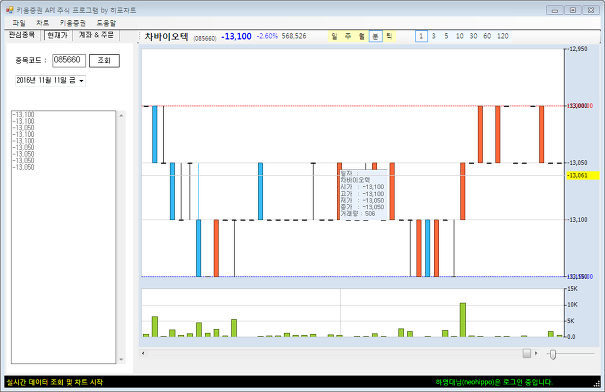The width and height of the screenshot is (605, 392).
Task: Choose the 60 interval button
Action: [x=487, y=36]
